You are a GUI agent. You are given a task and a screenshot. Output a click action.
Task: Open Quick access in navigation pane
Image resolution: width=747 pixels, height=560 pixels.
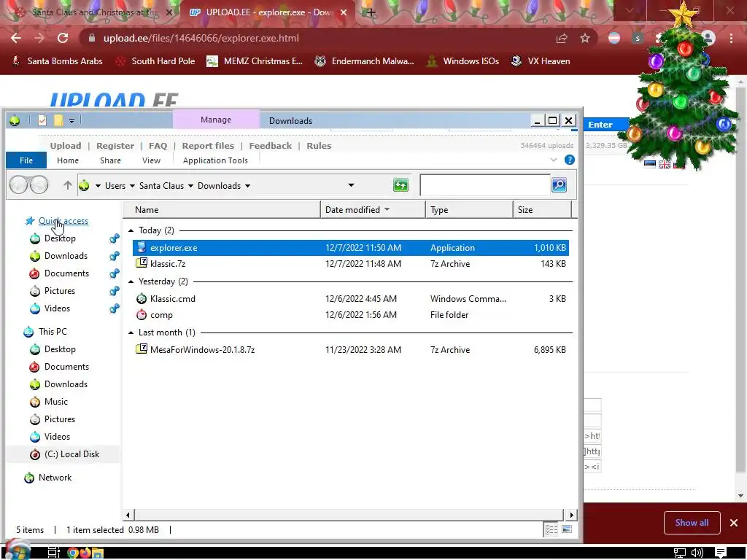63,221
